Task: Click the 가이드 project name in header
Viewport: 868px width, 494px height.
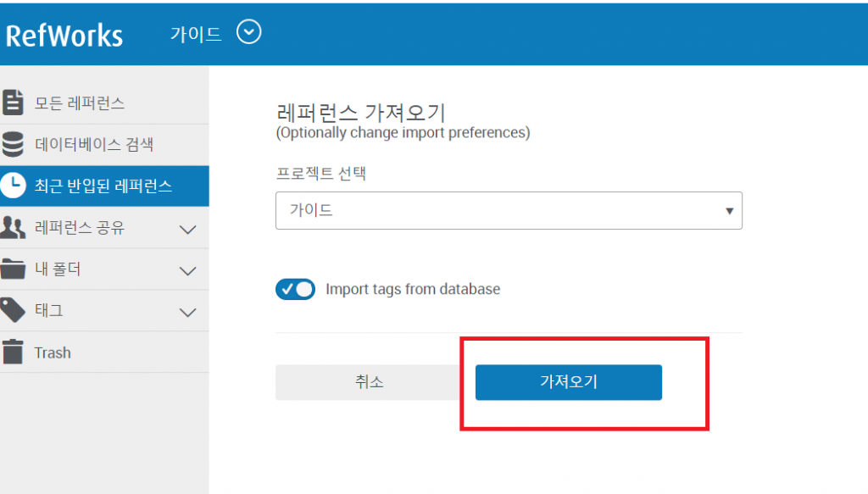Action: tap(196, 35)
